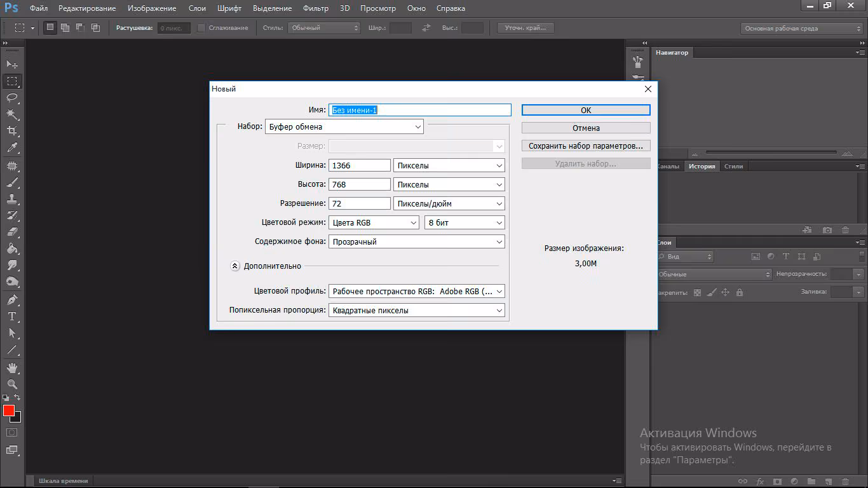
Task: Select the Line tool
Action: point(12,349)
